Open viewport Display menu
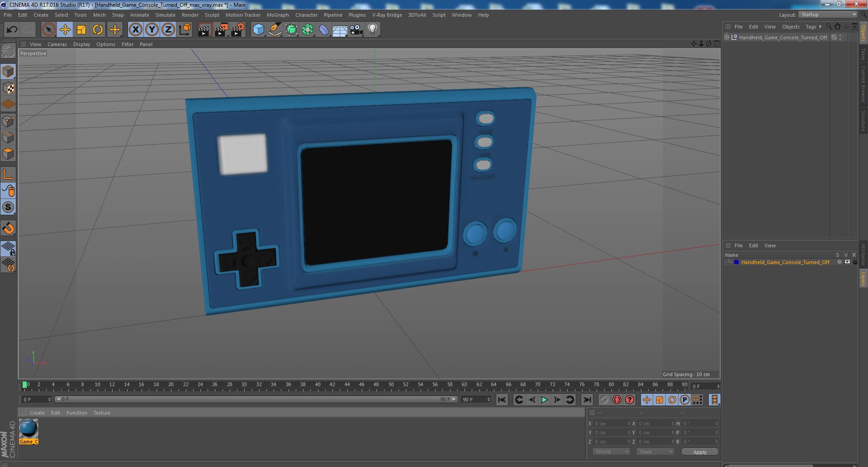 (81, 44)
